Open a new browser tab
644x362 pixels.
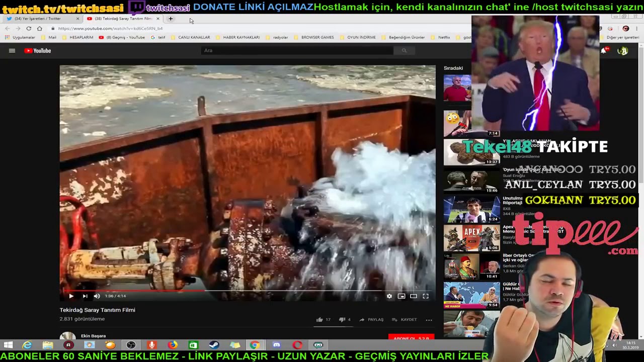click(x=171, y=19)
